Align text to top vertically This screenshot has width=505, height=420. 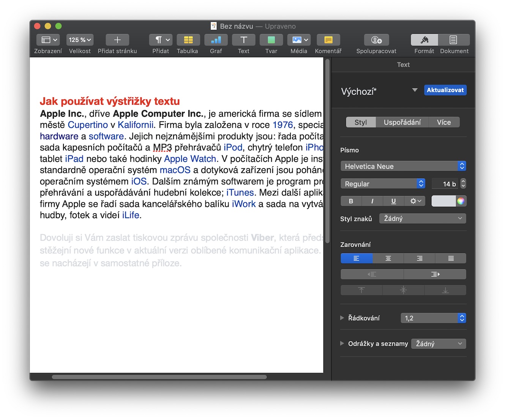361,290
